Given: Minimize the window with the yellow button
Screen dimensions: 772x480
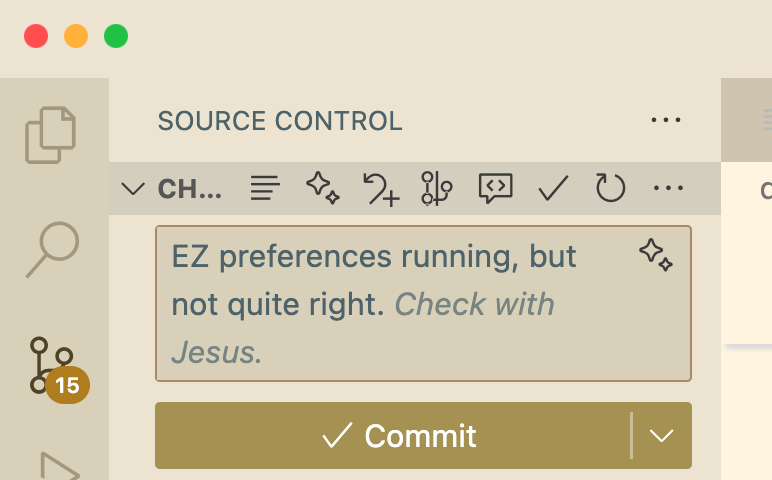Looking at the screenshot, I should (x=76, y=37).
